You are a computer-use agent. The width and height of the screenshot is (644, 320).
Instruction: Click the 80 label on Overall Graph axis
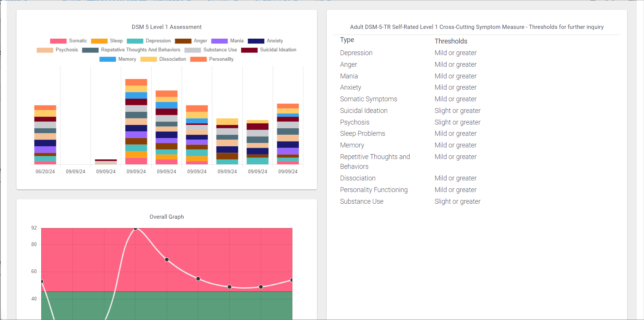pyautogui.click(x=34, y=245)
